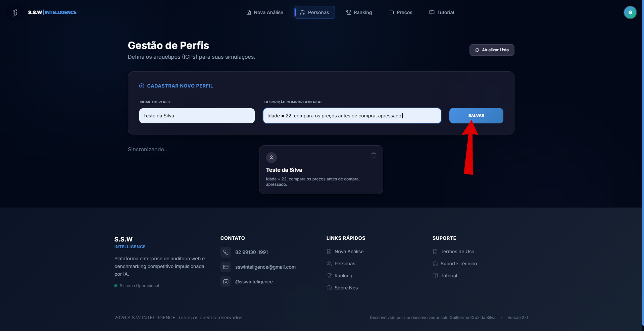Click the Descrição Comportamental text field
The image size is (644, 331).
(x=352, y=116)
